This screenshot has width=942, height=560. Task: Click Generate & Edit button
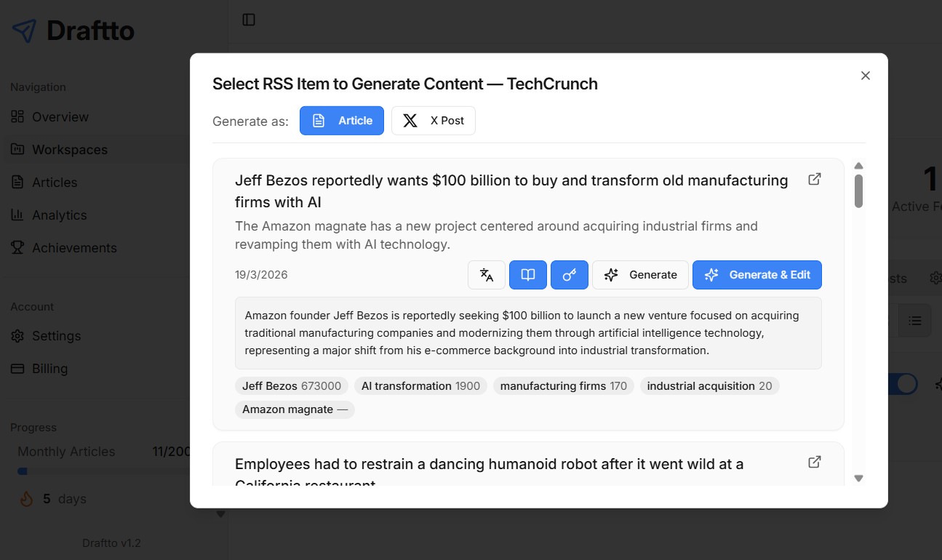click(757, 275)
